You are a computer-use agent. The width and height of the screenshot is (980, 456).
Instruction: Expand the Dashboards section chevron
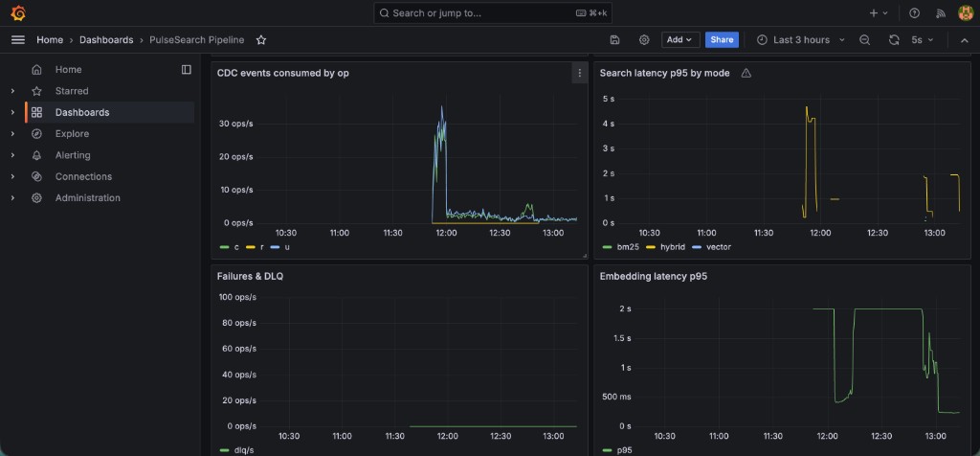12,113
